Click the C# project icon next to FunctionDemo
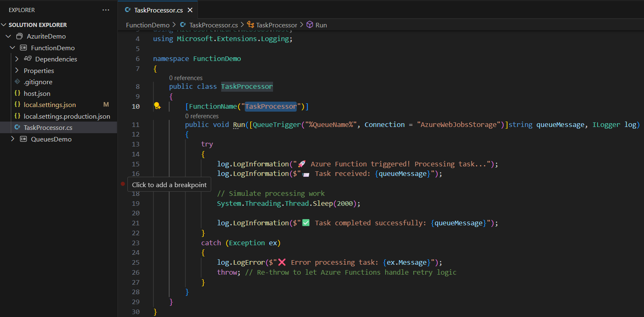The width and height of the screenshot is (644, 317). click(x=23, y=47)
